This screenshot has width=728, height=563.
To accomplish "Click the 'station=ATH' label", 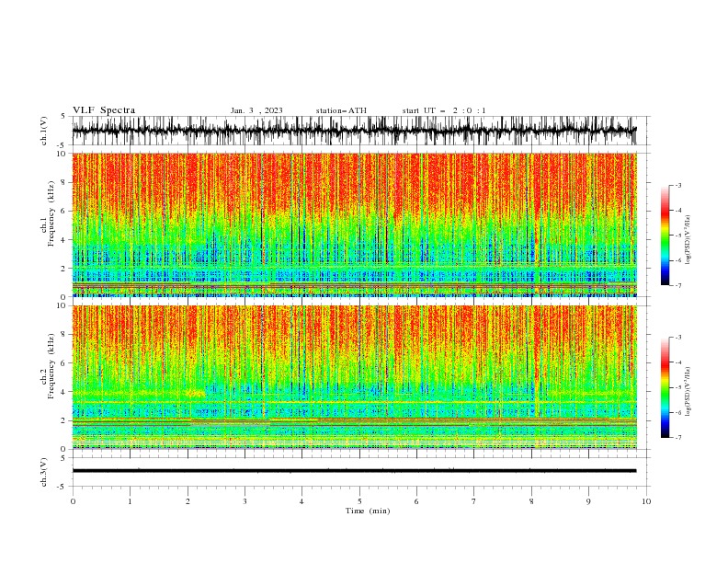I will coord(341,110).
